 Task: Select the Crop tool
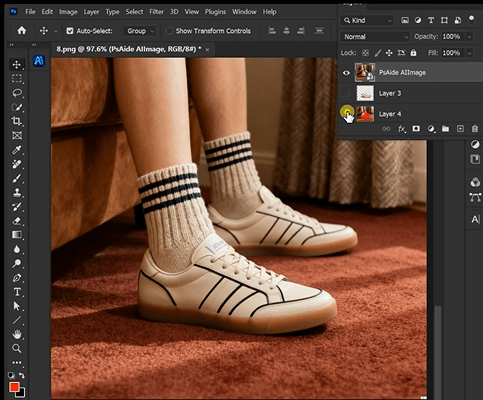17,121
